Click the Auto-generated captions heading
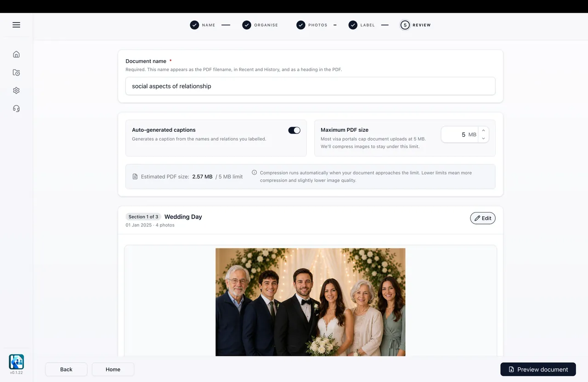 [164, 130]
